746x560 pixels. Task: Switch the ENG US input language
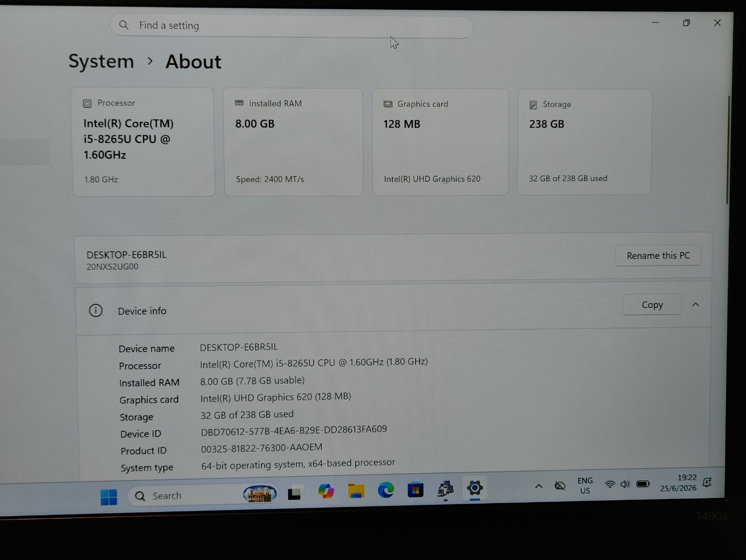coord(585,485)
